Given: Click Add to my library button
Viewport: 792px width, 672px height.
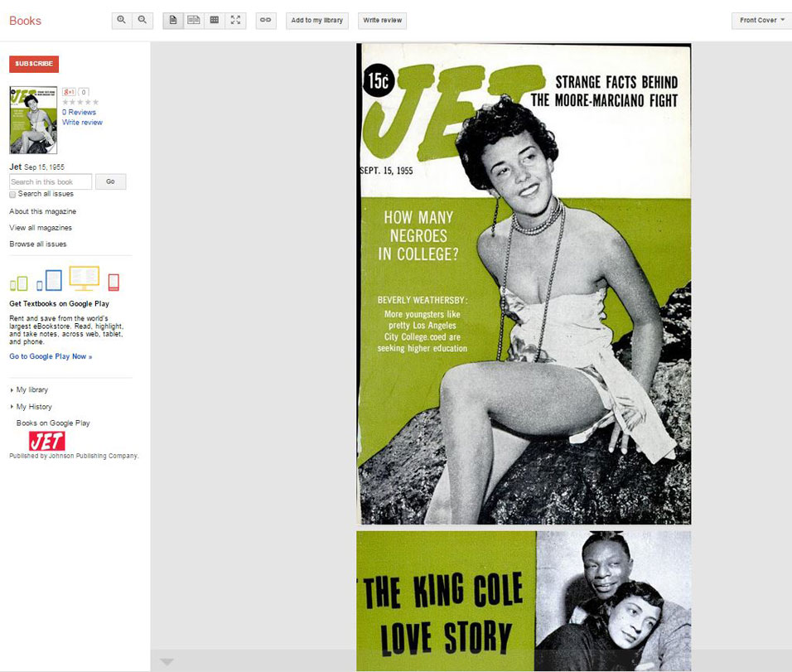Looking at the screenshot, I should pyautogui.click(x=317, y=20).
